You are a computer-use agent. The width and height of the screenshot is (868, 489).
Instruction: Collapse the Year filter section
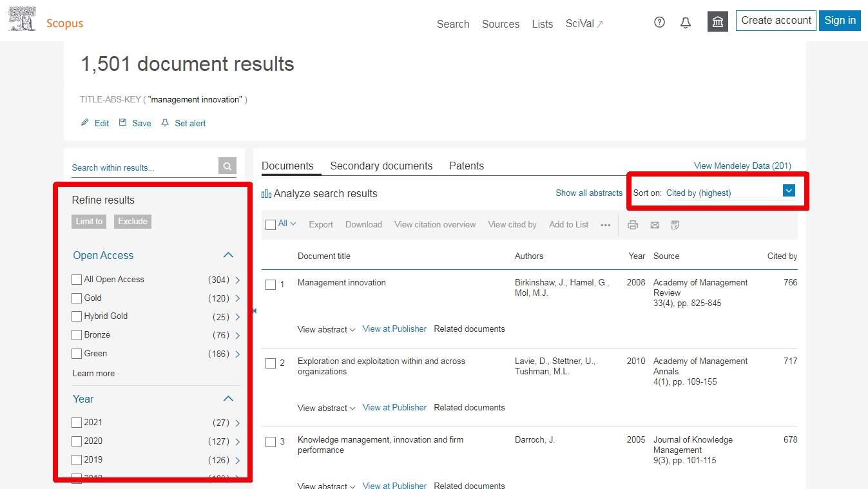(228, 399)
